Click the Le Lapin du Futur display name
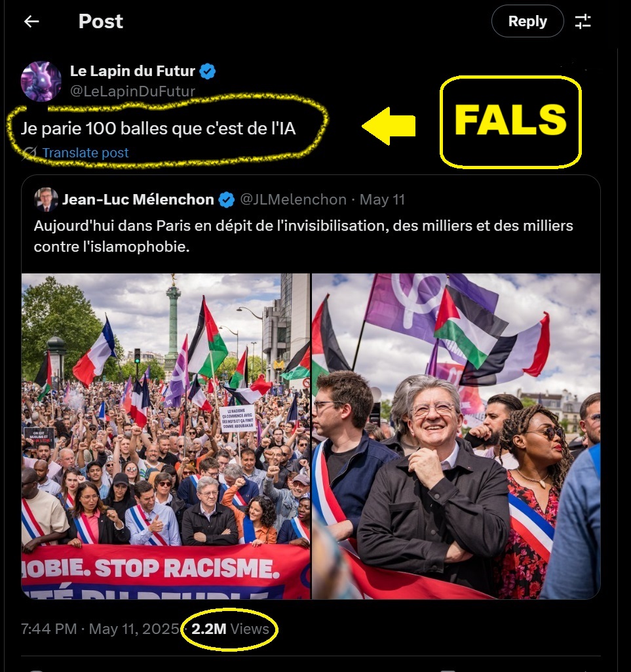Screen dimensions: 631x672 132,71
